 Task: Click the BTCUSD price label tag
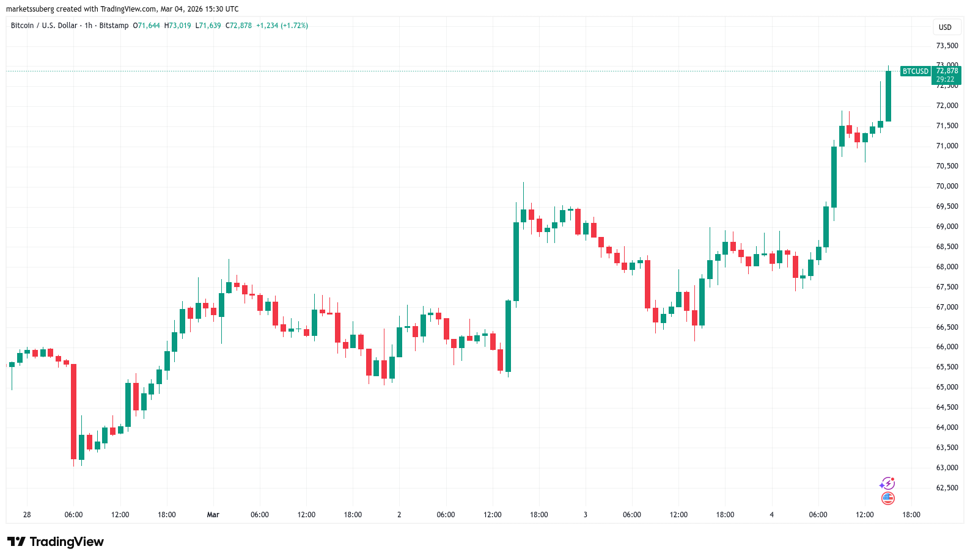pos(915,71)
